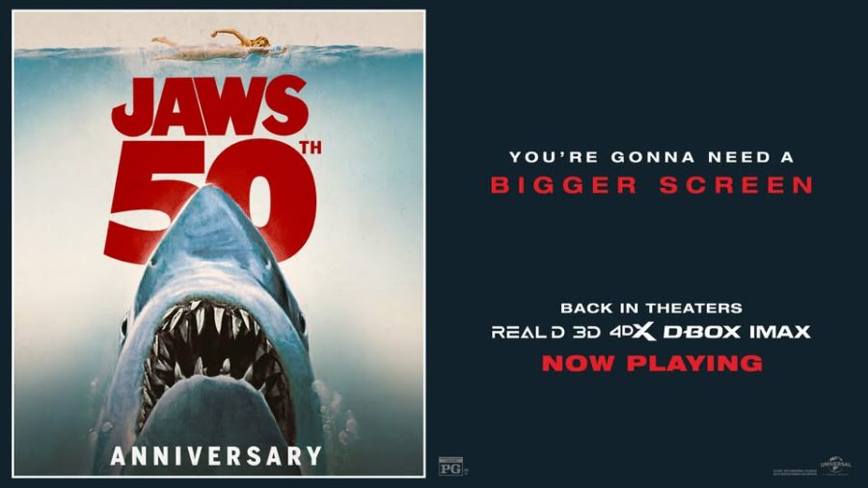Click the PG rating badge
The image size is (868, 488).
click(450, 467)
